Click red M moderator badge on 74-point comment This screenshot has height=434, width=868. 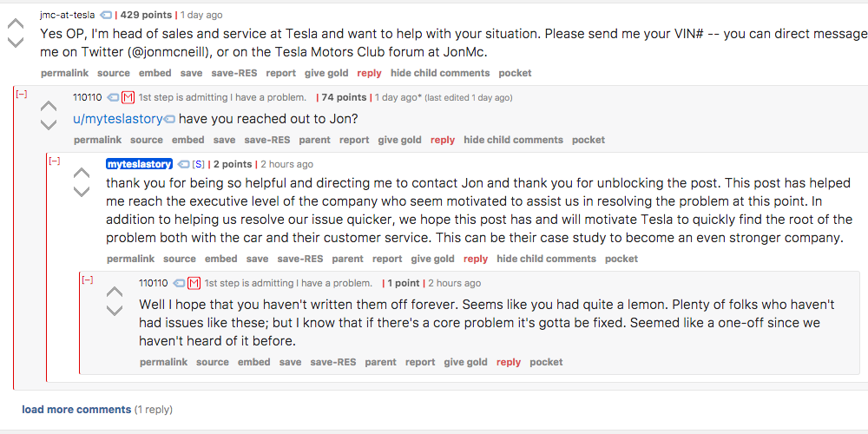tap(128, 97)
